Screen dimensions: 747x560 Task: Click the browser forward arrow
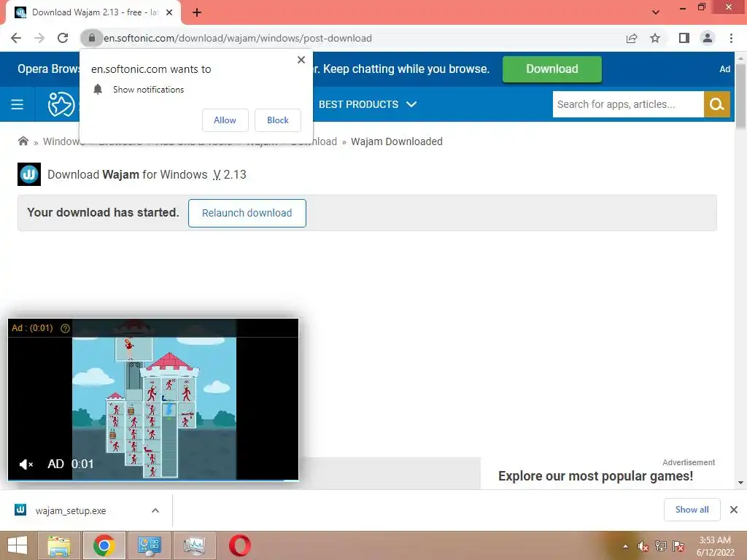39,38
